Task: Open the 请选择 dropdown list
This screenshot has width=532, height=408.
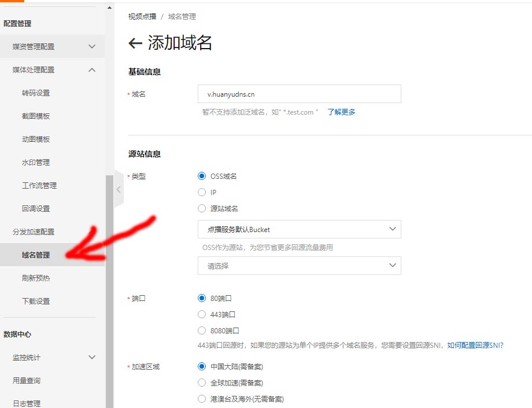Action: click(299, 266)
